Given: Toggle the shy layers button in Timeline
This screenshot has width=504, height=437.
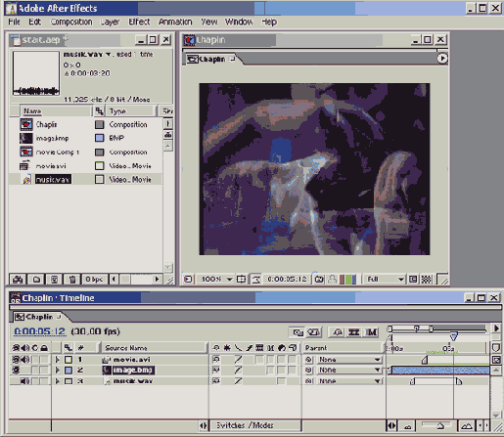Looking at the screenshot, I should (x=338, y=332).
